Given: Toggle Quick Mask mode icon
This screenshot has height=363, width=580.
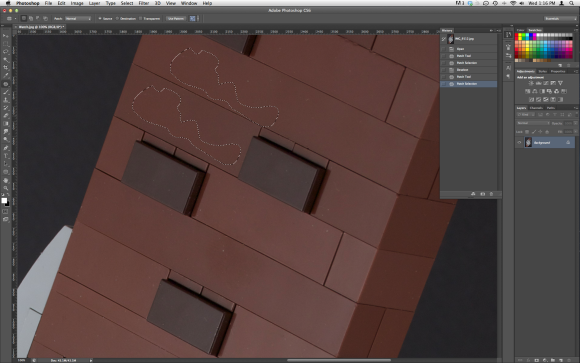Looking at the screenshot, I should 6,212.
